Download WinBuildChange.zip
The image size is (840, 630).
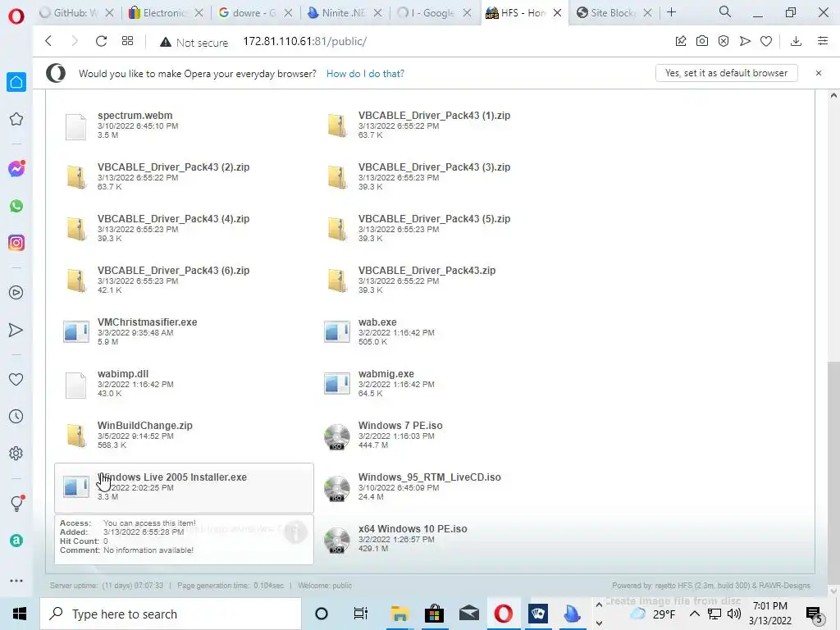coord(144,426)
